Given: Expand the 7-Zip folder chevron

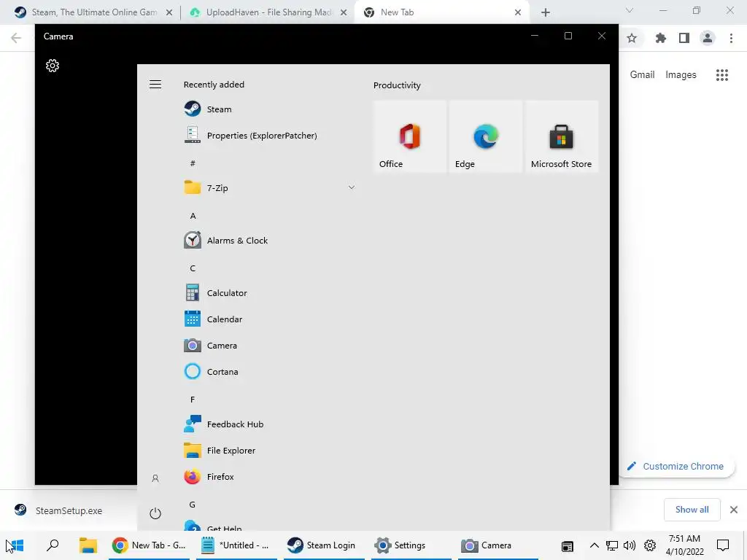Looking at the screenshot, I should click(351, 187).
